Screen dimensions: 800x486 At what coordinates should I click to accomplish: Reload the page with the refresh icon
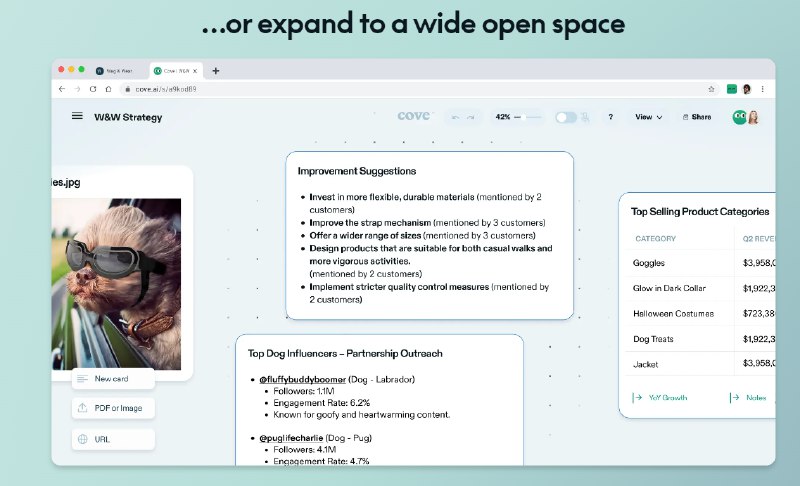coord(93,89)
